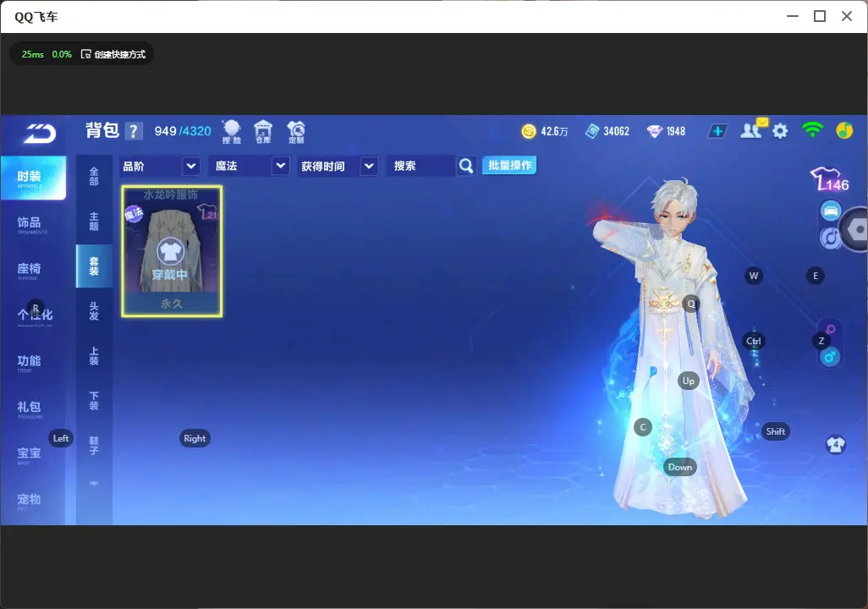Viewport: 868px width, 609px height.
Task: Select the 主题 theme subcategory
Action: tap(94, 222)
